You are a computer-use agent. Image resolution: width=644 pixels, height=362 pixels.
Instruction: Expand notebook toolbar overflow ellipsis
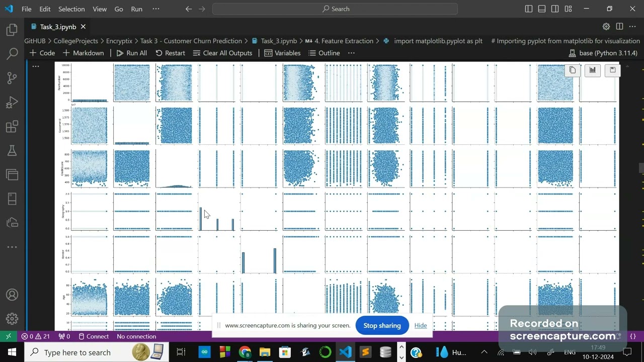351,53
